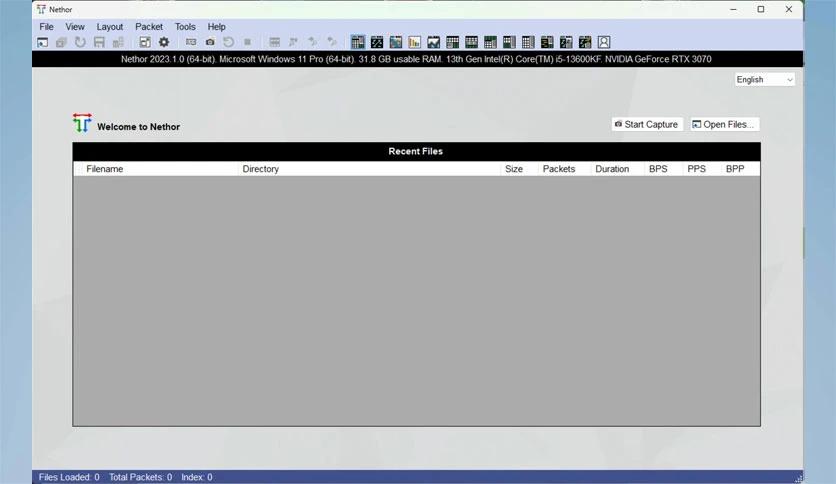Open the Help menu
836x484 pixels.
pyautogui.click(x=216, y=27)
